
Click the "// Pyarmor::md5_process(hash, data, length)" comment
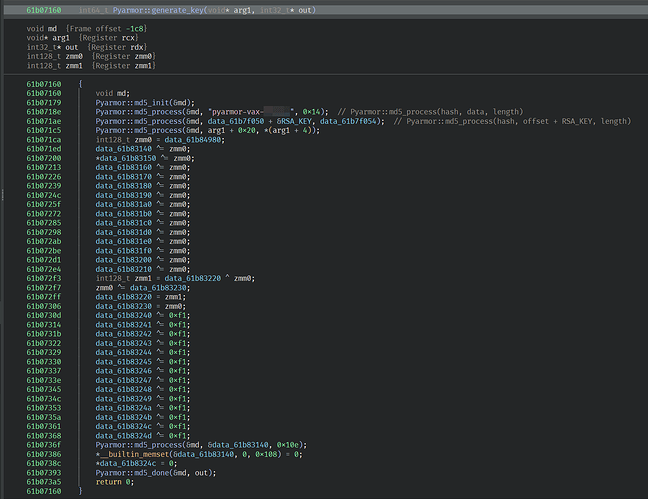click(431, 112)
